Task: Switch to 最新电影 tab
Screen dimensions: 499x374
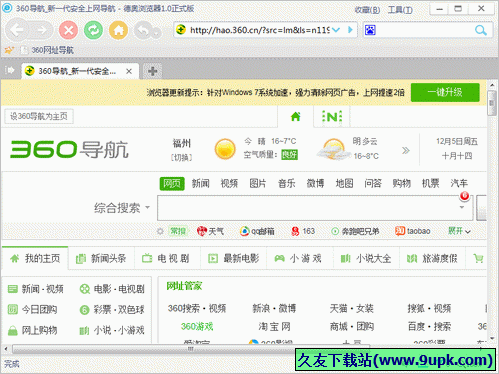Action: pyautogui.click(x=234, y=258)
